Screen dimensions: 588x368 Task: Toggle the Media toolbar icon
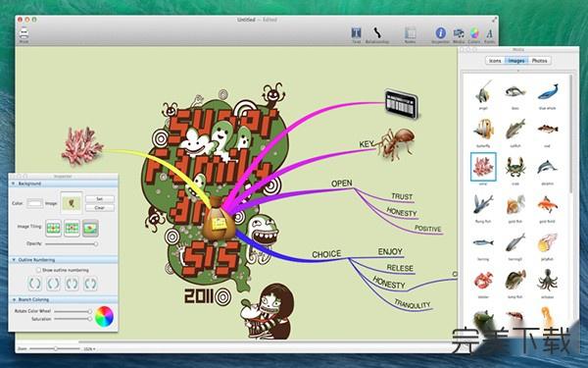(459, 33)
